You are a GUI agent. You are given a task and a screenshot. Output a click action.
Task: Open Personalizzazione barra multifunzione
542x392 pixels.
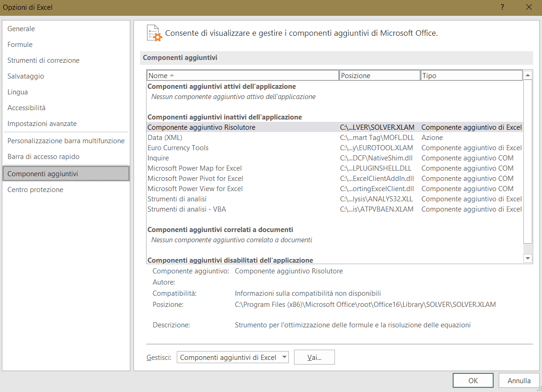(x=66, y=141)
